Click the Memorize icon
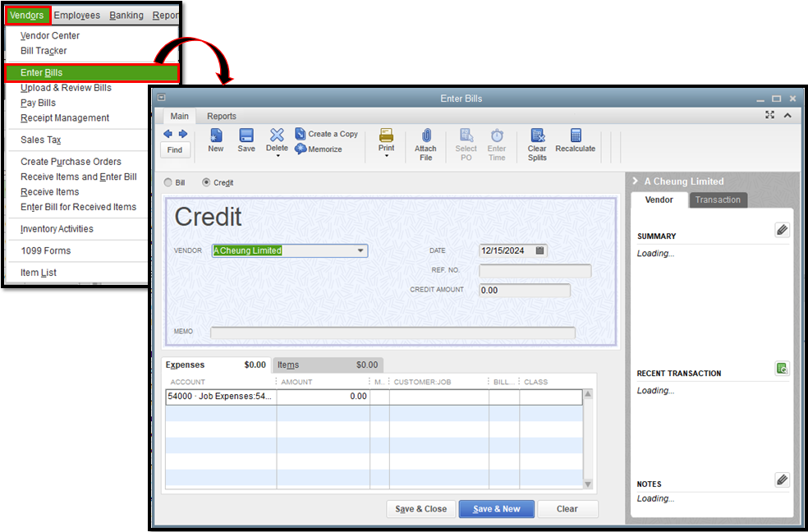Viewport: 808px width, 532px height. pos(301,149)
